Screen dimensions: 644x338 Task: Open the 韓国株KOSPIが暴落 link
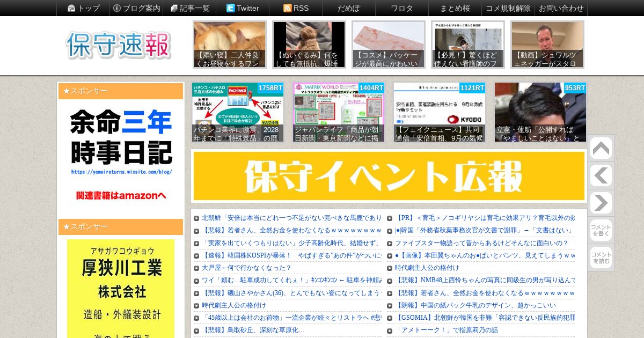point(291,255)
